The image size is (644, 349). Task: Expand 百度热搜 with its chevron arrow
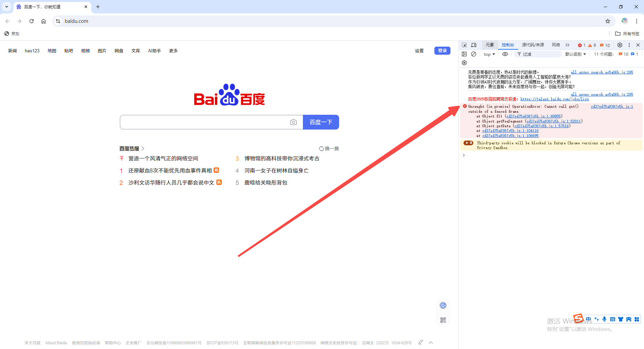[x=143, y=148]
